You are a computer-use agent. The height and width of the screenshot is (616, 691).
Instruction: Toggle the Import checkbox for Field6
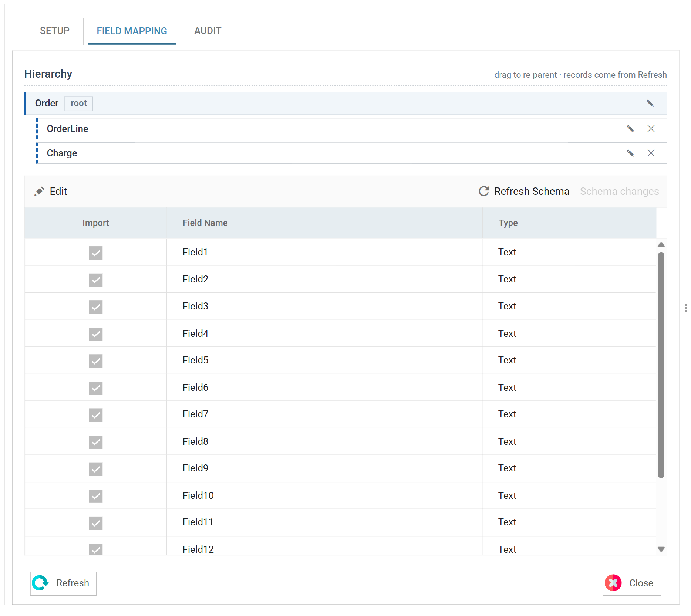96,388
